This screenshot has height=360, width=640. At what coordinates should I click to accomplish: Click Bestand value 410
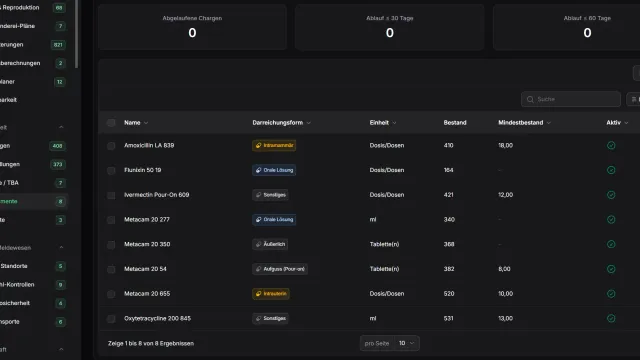pyautogui.click(x=448, y=145)
